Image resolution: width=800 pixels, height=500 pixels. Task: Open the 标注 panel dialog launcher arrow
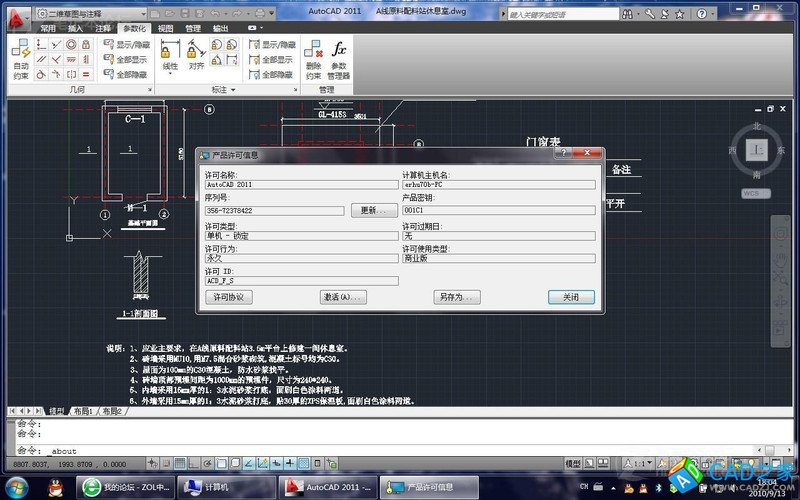click(x=295, y=90)
